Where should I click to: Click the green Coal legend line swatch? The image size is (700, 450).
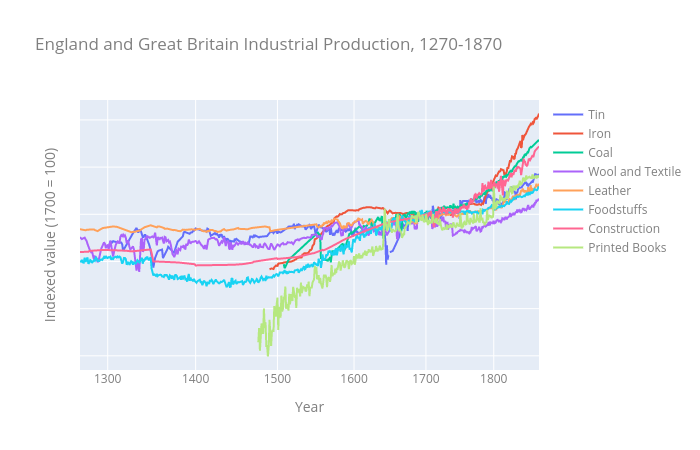pos(568,153)
